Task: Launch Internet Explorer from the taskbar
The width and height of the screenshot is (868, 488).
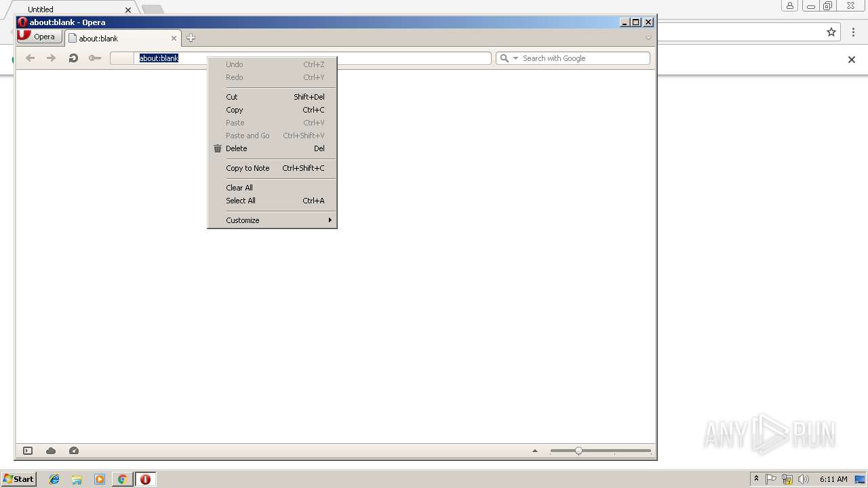Action: click(54, 479)
